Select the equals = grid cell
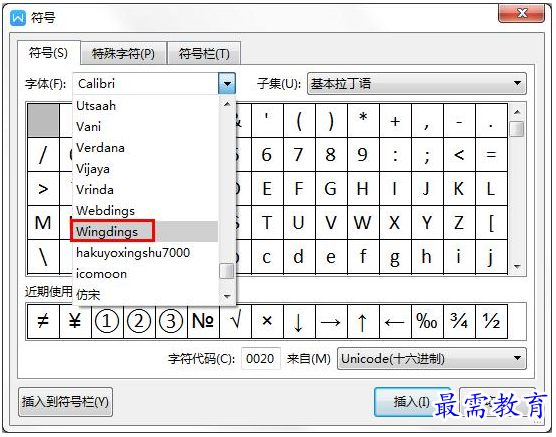The height and width of the screenshot is (437, 556). (x=491, y=155)
